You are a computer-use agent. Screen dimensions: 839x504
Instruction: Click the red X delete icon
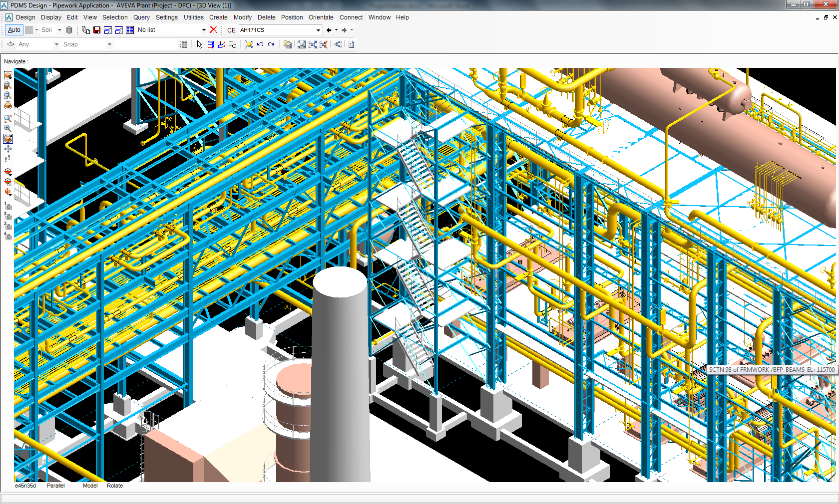click(213, 30)
